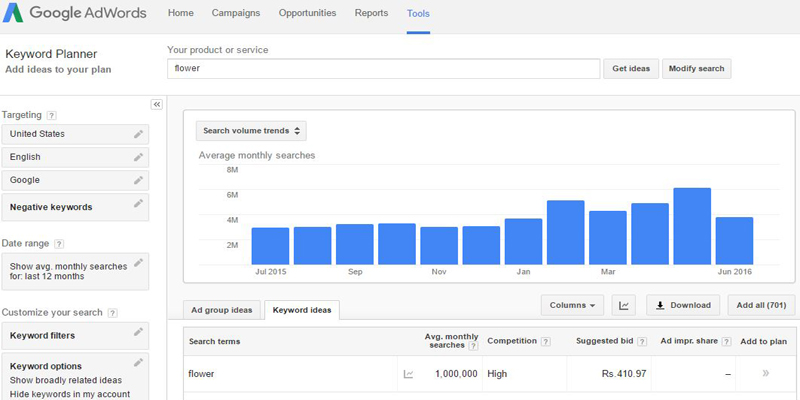This screenshot has height=400, width=800.
Task: Click the tallest bar in the chart
Action: coord(692,226)
